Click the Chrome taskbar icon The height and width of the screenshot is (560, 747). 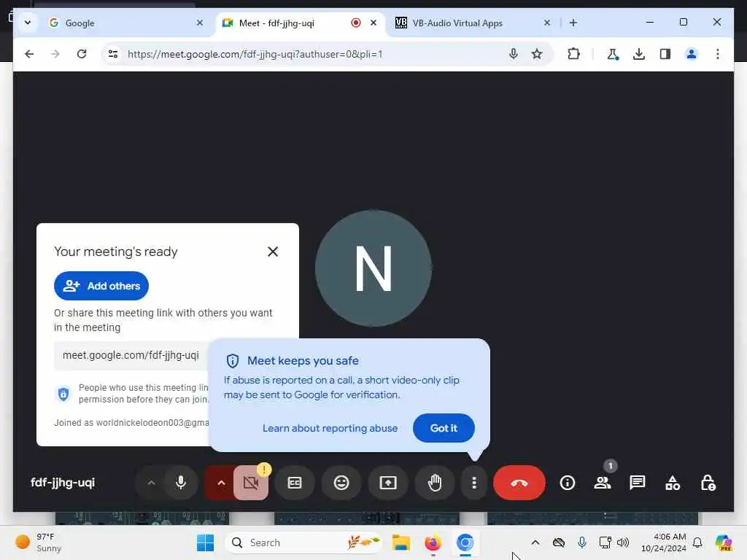pyautogui.click(x=465, y=542)
